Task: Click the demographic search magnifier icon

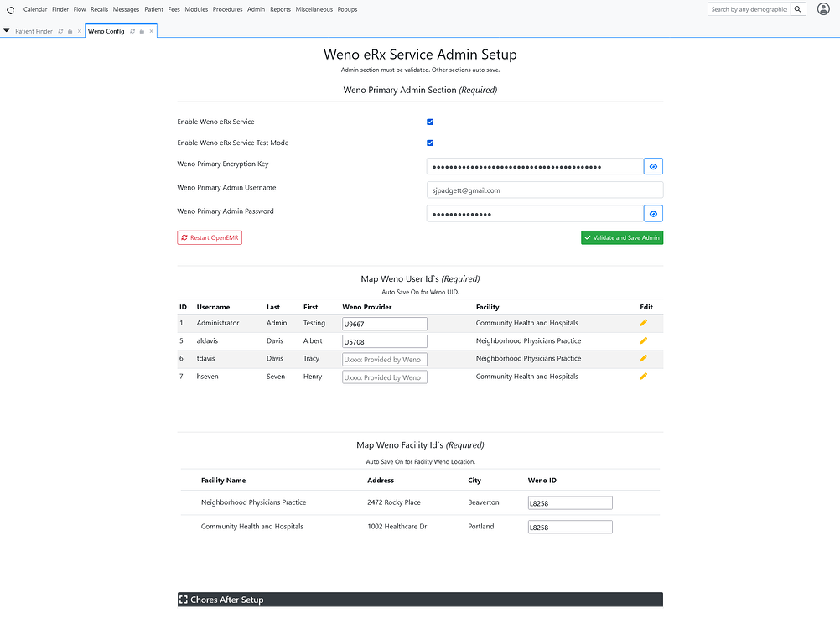Action: 798,9
